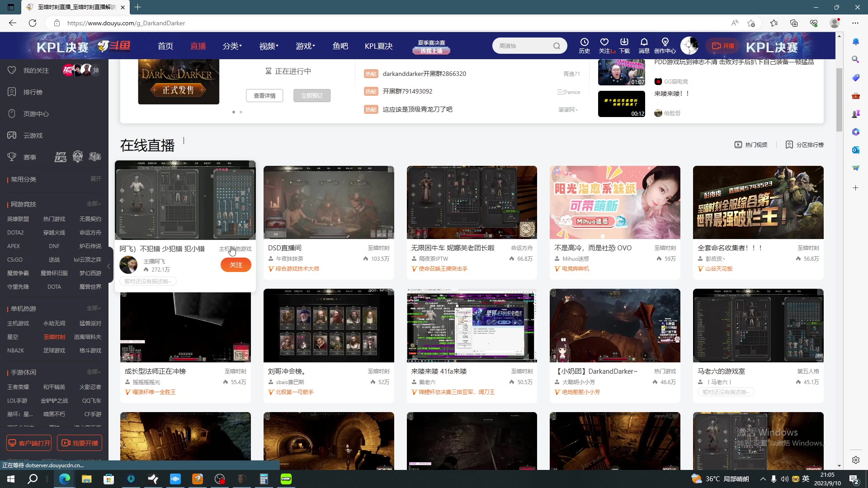The width and height of the screenshot is (868, 488).
Task: Open File Explorer from taskbar
Action: tap(87, 479)
